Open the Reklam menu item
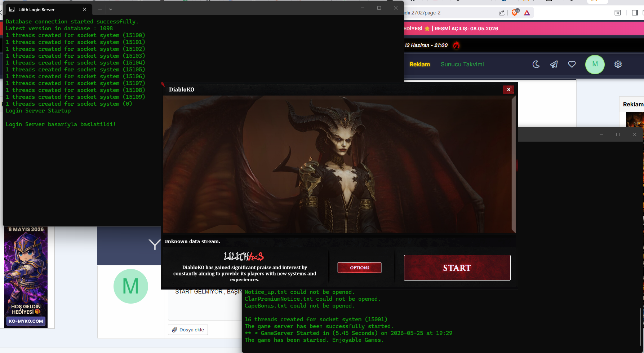This screenshot has height=353, width=644. pos(420,64)
